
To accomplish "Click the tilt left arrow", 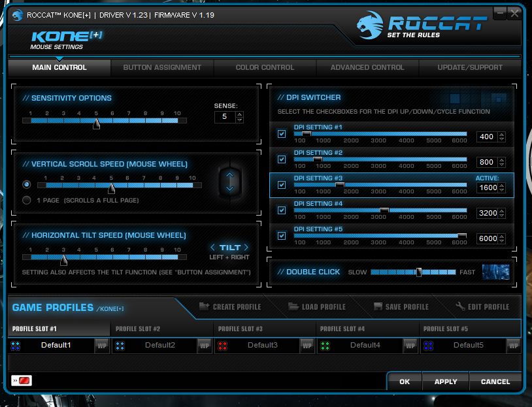I will 212,247.
